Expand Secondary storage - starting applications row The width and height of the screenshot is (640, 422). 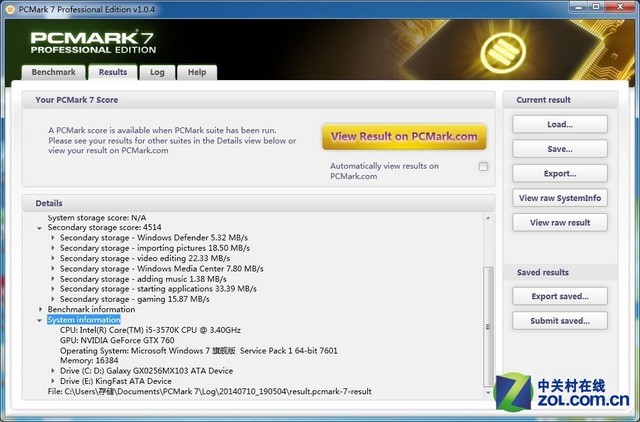point(53,289)
